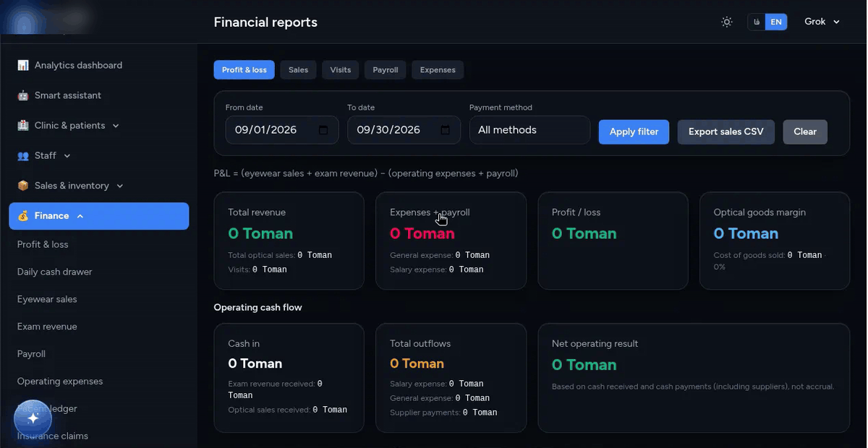
Task: Open Operating expenses sidebar link
Action: (x=60, y=382)
